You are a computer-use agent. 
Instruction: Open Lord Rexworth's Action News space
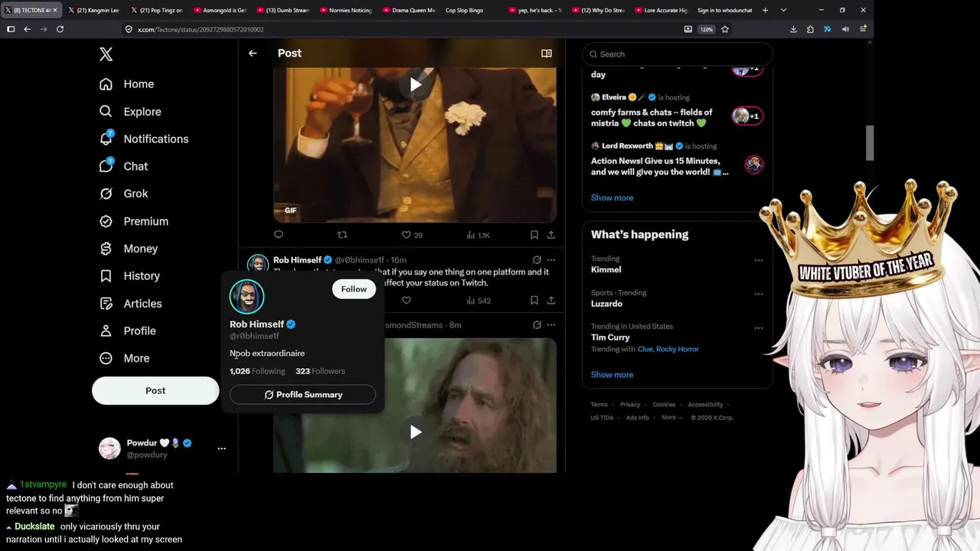(x=678, y=160)
